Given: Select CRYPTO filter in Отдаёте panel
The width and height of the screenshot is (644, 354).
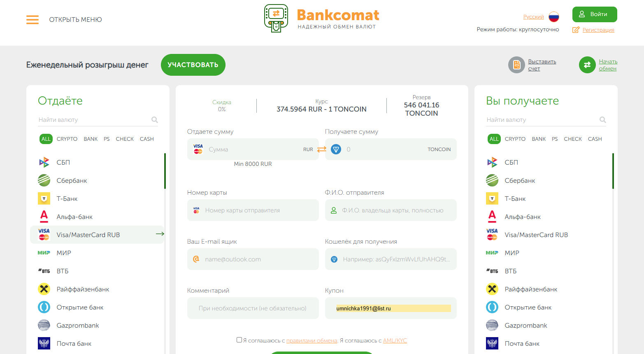Looking at the screenshot, I should (67, 139).
